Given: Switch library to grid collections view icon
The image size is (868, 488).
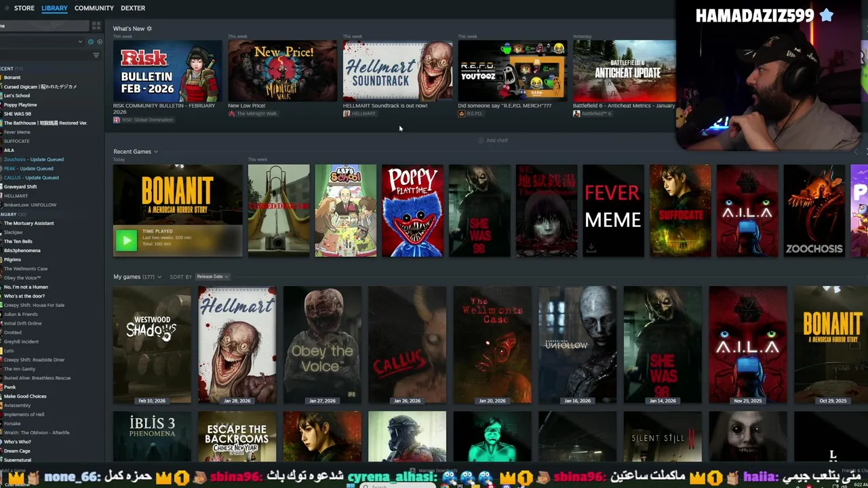Looking at the screenshot, I should click(96, 26).
